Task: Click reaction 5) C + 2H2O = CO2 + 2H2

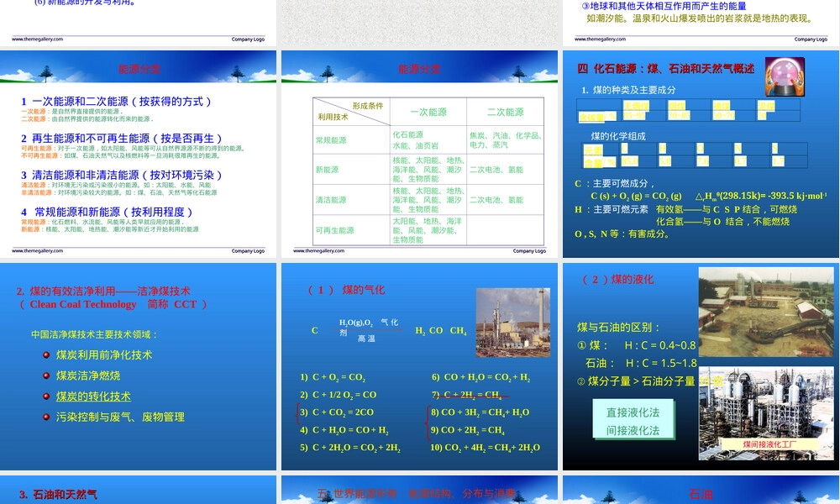Action: coord(349,447)
